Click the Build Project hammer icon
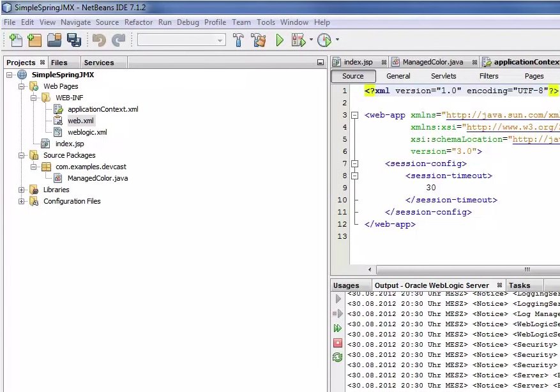This screenshot has width=560, height=392. (238, 40)
